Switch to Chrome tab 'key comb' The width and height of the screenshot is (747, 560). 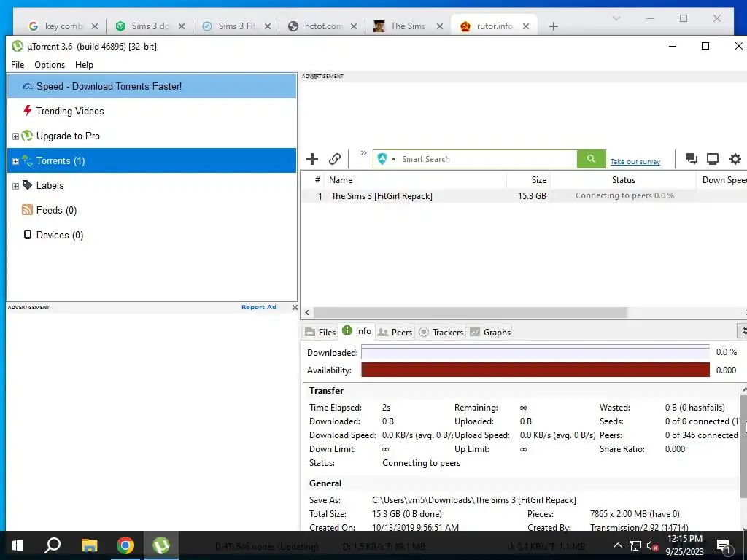coord(64,26)
